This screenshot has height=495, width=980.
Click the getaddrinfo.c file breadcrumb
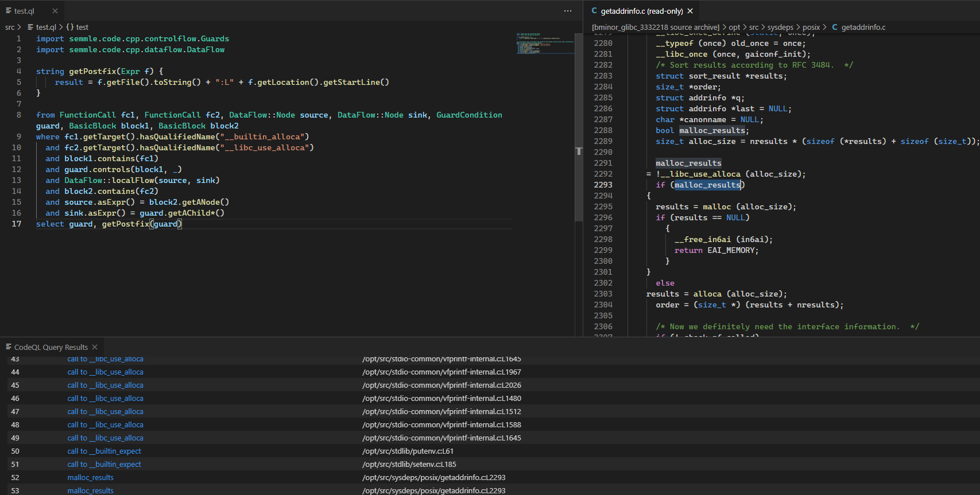[x=863, y=27]
